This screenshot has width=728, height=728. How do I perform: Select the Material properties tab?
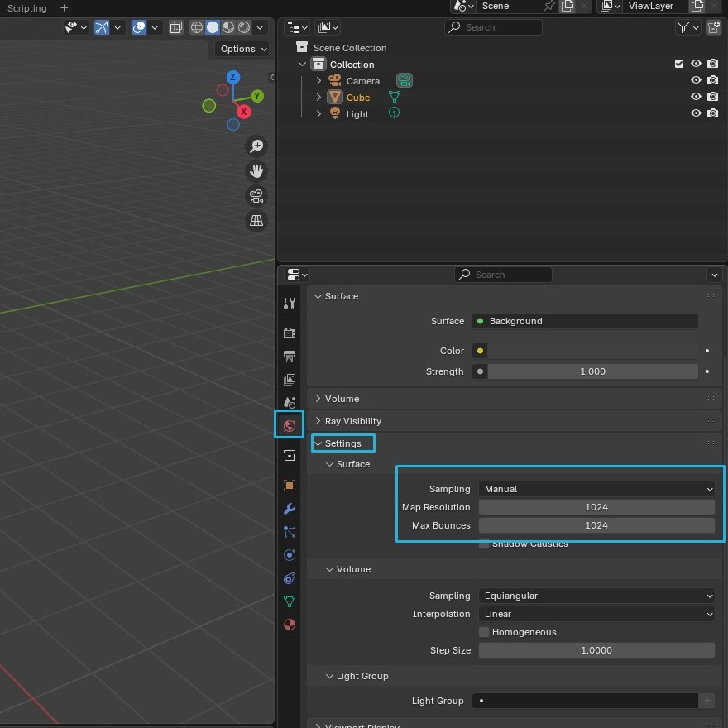pyautogui.click(x=289, y=625)
